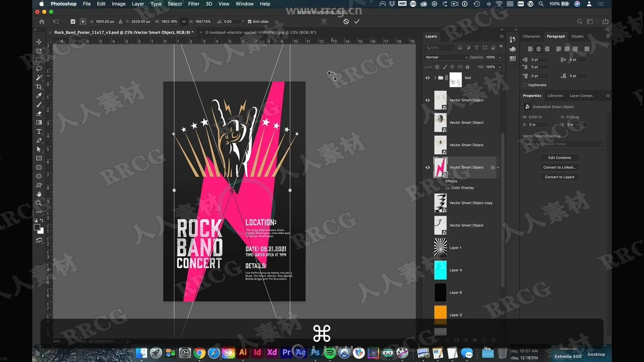Image resolution: width=644 pixels, height=362 pixels.
Task: Open the Fill dropdown arrow
Action: coord(500,67)
